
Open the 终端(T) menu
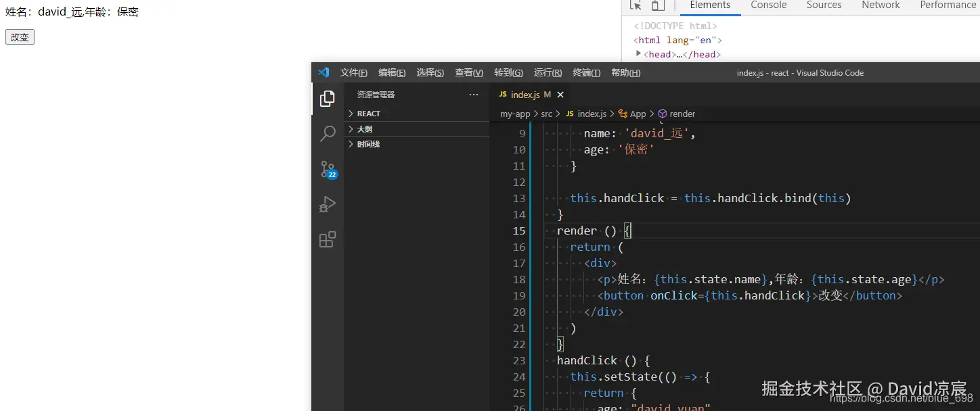click(x=587, y=73)
